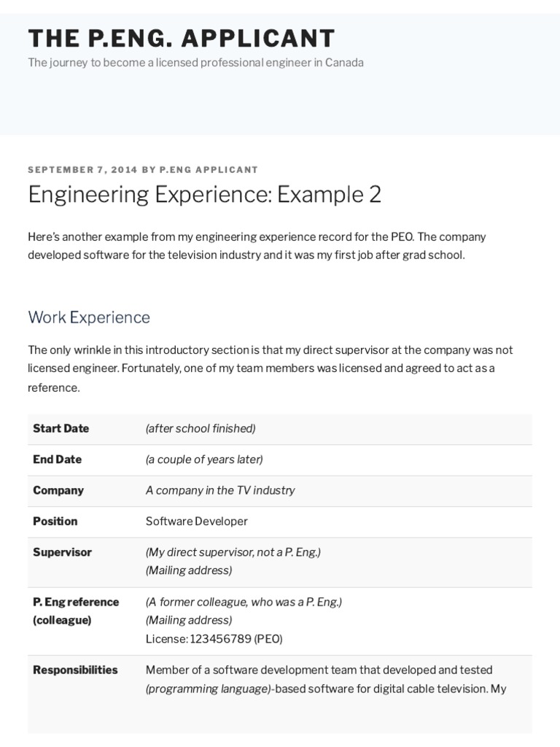Open the September 7, 2014 post date link
Screen dimensions: 560x747
pos(82,170)
